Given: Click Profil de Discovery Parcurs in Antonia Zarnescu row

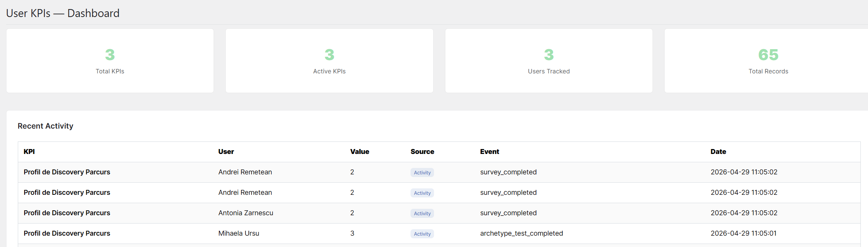Looking at the screenshot, I should (67, 213).
